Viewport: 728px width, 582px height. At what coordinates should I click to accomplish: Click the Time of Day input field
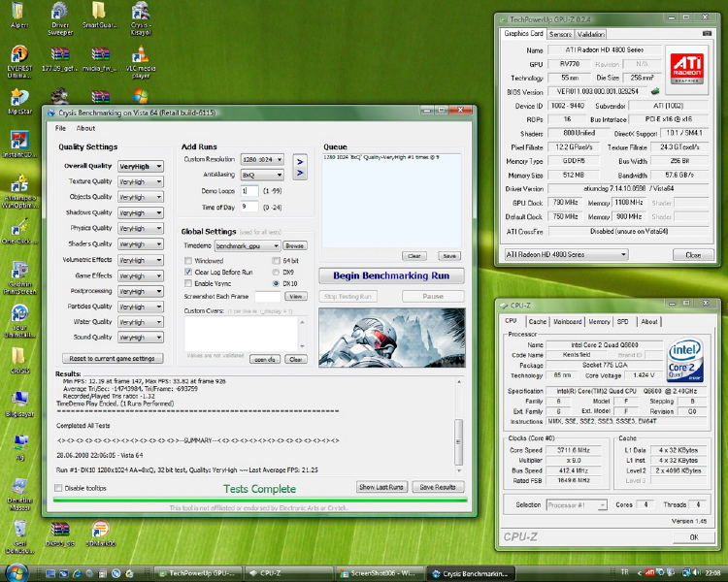point(249,207)
